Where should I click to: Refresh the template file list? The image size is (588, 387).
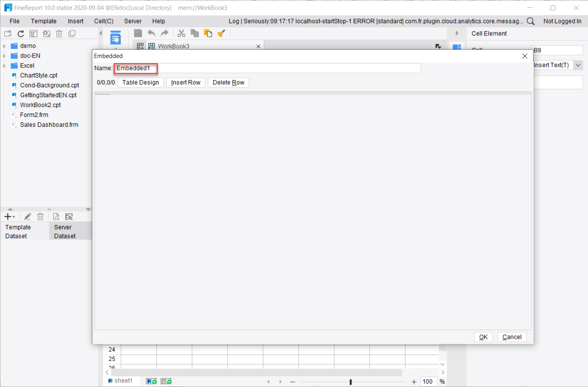(x=21, y=34)
